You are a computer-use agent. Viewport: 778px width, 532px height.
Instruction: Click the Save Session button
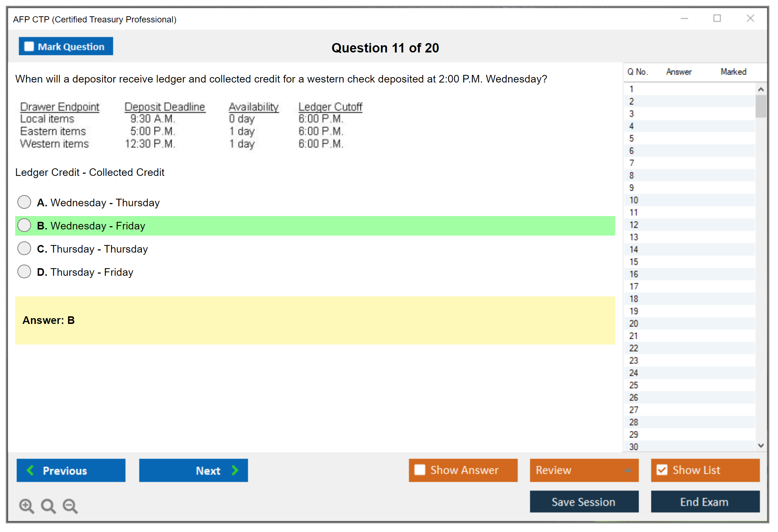click(584, 502)
